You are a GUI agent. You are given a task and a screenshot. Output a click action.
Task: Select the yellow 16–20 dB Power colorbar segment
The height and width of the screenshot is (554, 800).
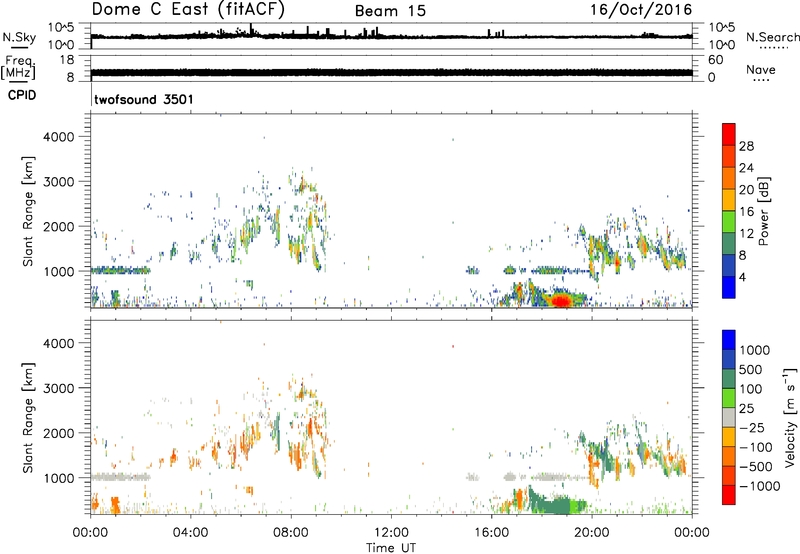point(729,200)
